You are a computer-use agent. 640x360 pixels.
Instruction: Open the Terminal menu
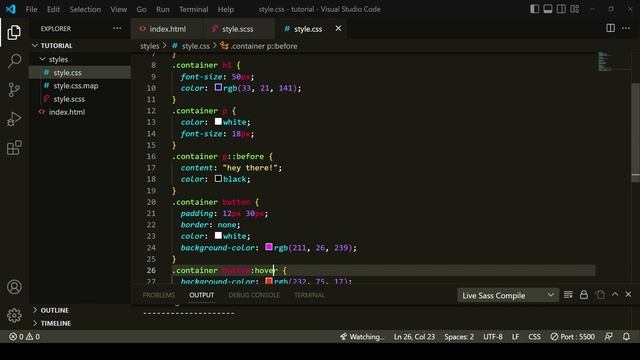pos(193,9)
